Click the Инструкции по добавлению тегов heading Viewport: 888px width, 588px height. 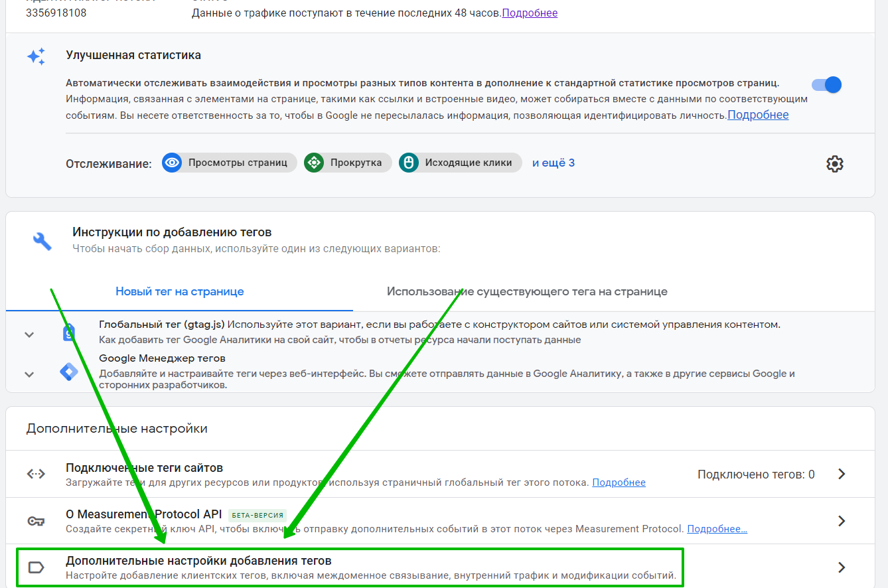(x=172, y=232)
